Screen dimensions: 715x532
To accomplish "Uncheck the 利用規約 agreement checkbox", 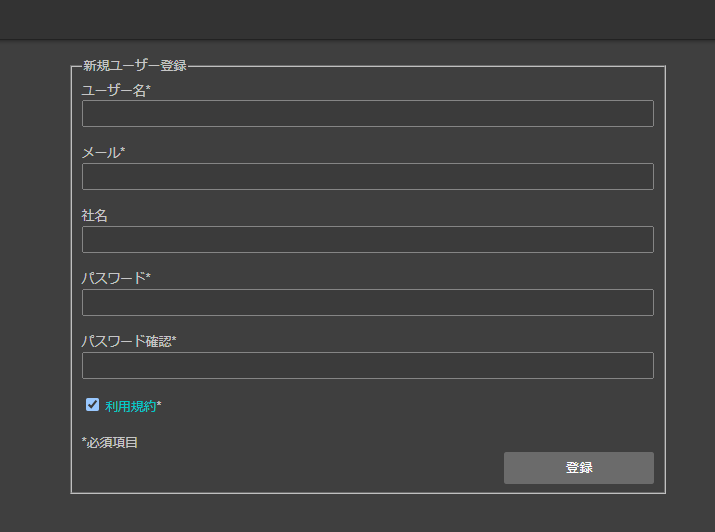I will [93, 404].
